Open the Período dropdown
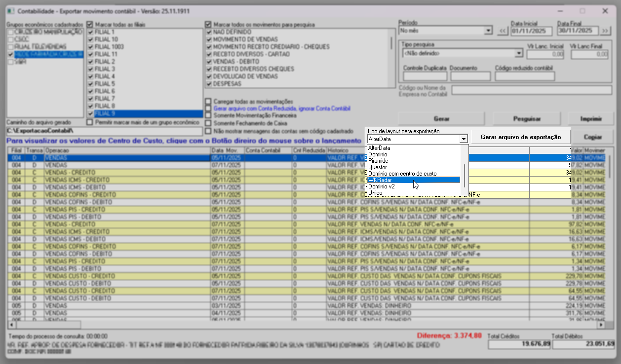Viewport: 621px width, 364px height. pyautogui.click(x=488, y=31)
